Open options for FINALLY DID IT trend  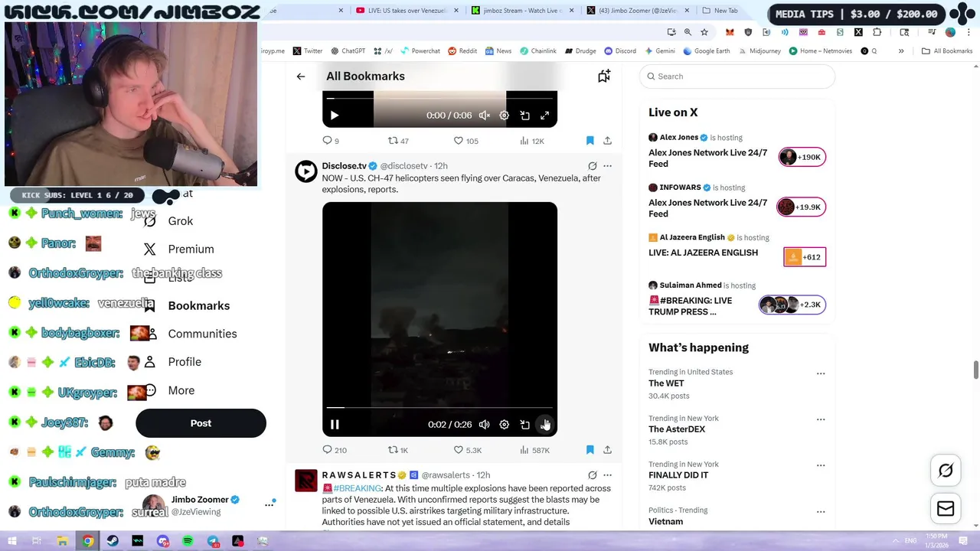(821, 465)
